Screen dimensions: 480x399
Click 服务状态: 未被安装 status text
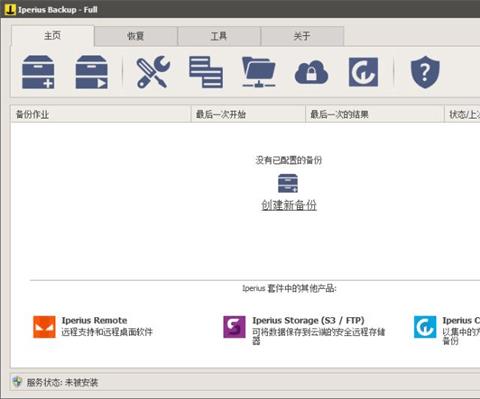click(62, 382)
